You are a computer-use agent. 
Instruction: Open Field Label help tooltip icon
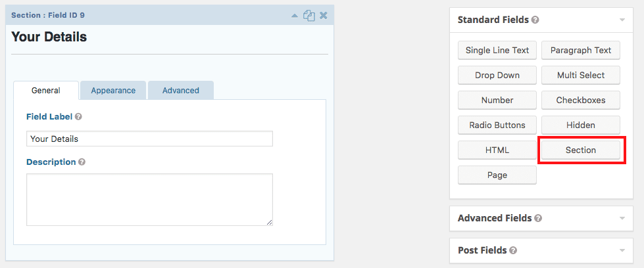click(78, 117)
